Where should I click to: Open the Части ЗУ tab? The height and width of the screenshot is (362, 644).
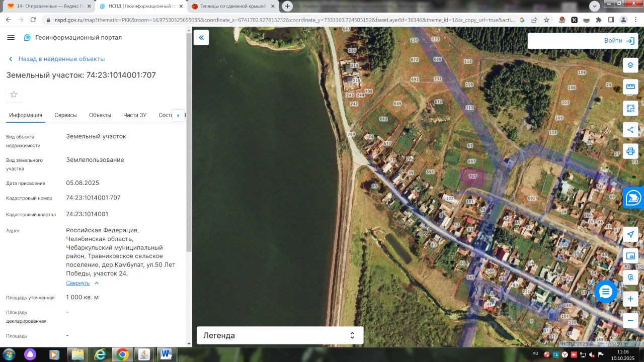tap(135, 115)
